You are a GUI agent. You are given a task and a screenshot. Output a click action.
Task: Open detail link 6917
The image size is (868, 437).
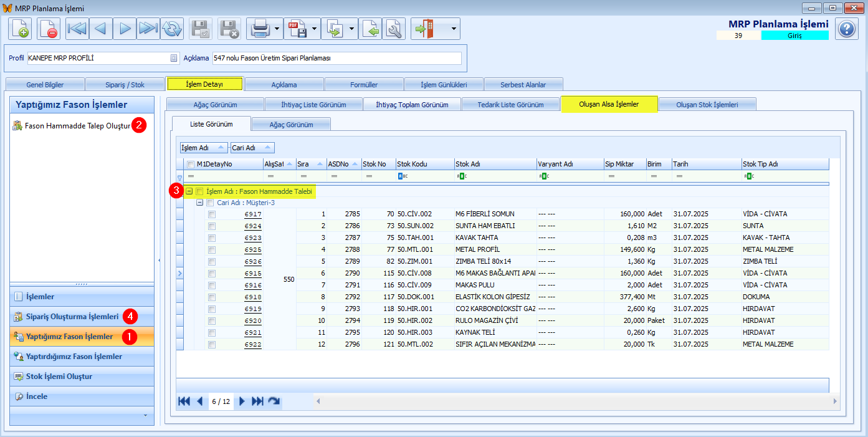tap(252, 214)
